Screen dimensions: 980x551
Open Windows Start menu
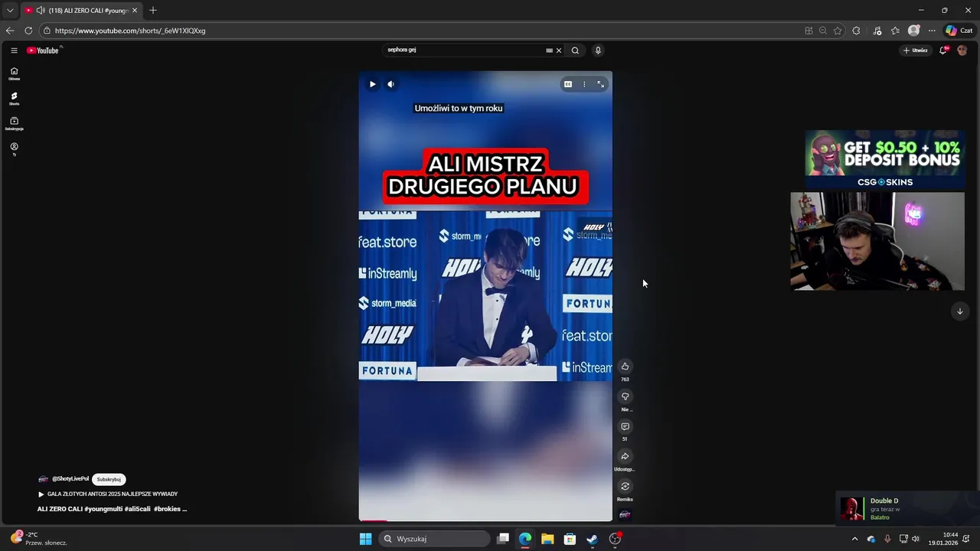tap(365, 539)
